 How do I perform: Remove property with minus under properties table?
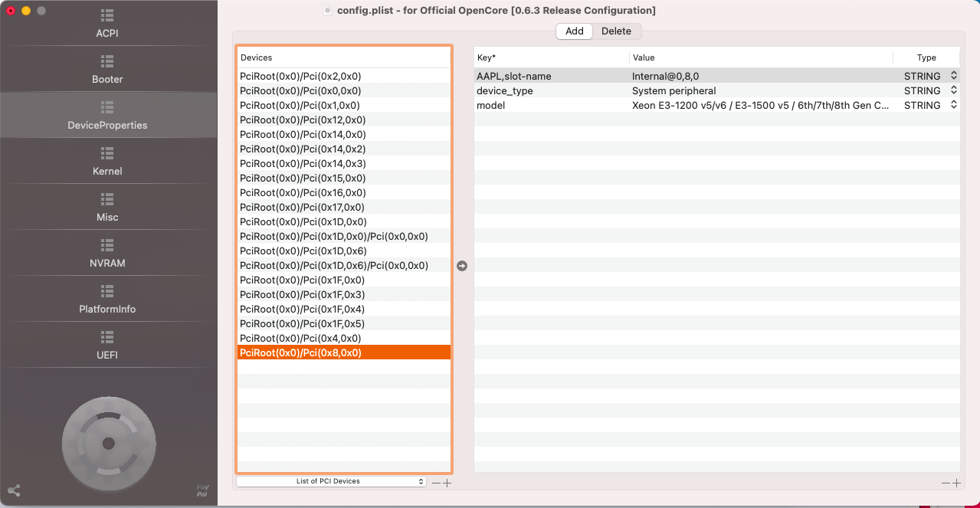[946, 483]
